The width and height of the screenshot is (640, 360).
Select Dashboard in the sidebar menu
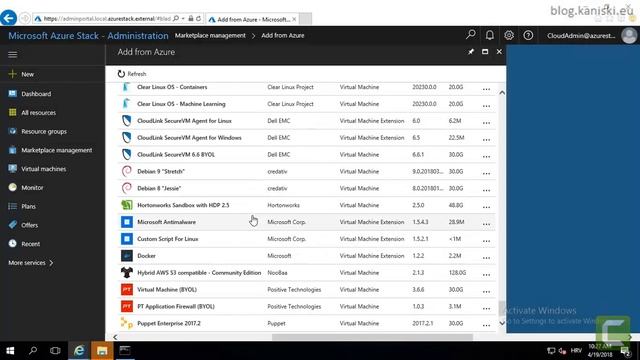[36, 94]
